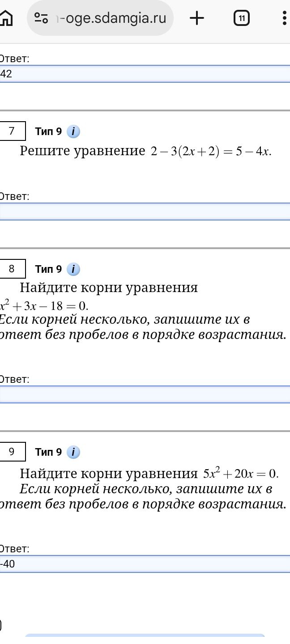Open the 'Тип 9' link of task 7

coord(48,131)
